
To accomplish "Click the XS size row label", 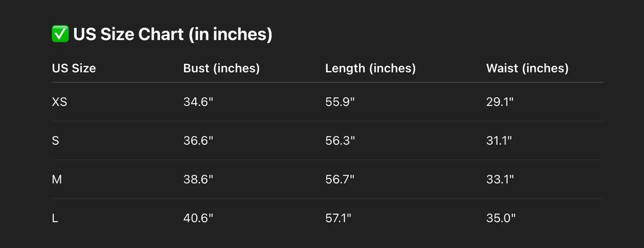I will (59, 102).
